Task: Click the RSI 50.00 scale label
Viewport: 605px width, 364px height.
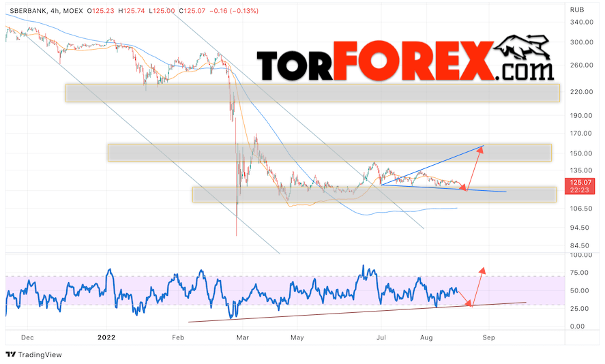Action: 579,291
